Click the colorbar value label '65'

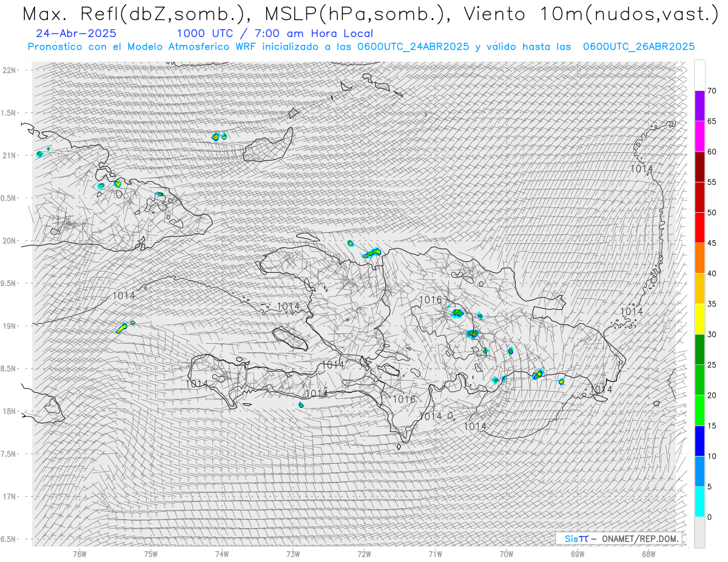click(x=712, y=121)
